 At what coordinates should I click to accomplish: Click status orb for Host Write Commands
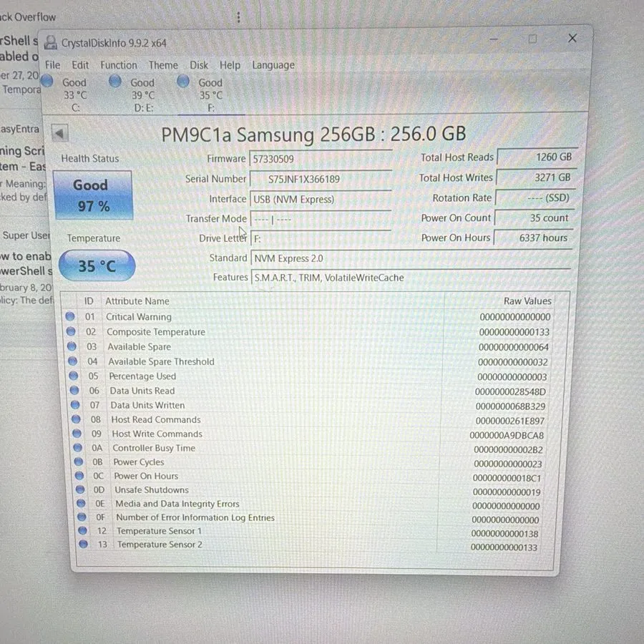tap(77, 434)
